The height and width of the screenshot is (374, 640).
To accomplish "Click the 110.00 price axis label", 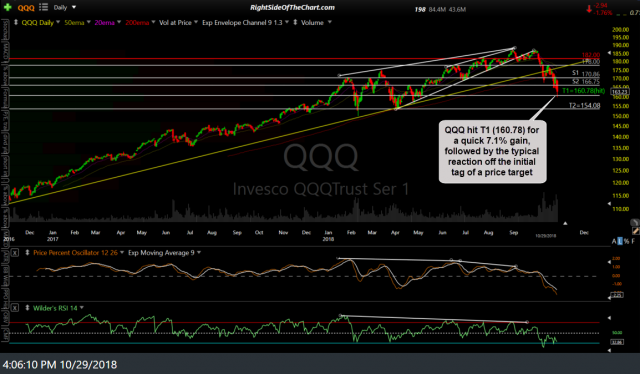I will pyautogui.click(x=620, y=209).
